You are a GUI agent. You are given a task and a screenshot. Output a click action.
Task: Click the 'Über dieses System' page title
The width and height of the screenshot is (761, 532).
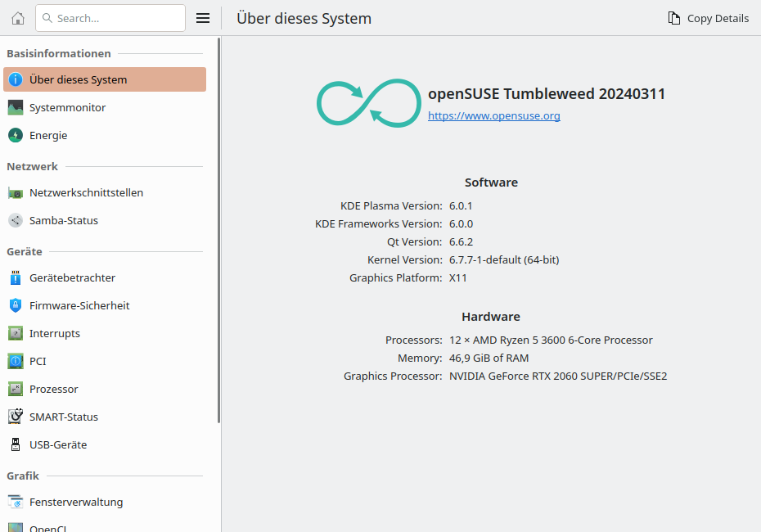click(x=304, y=19)
